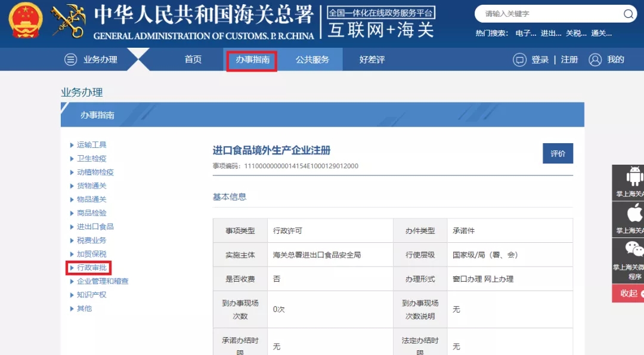
Task: Click the 业务办理 hamburger menu icon
Action: [x=71, y=60]
